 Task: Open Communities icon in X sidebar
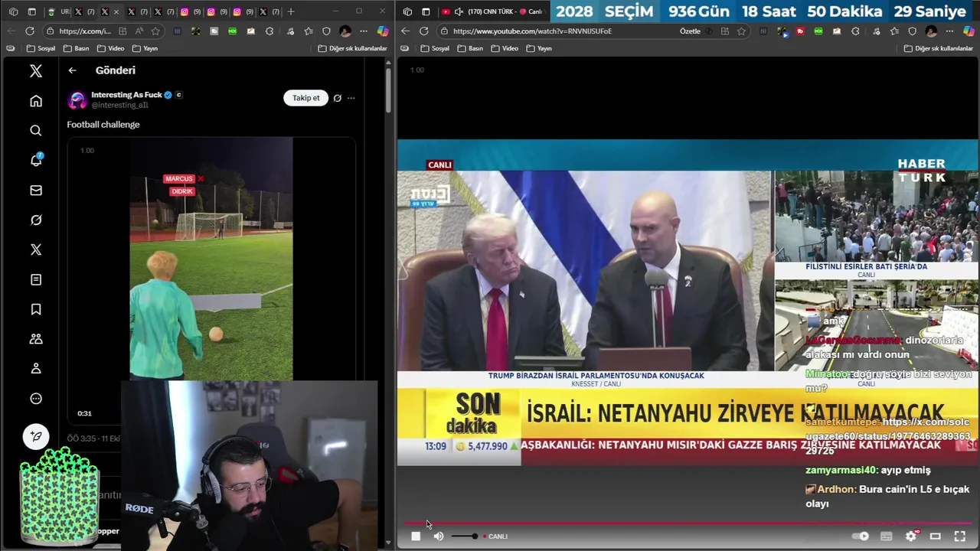click(36, 339)
